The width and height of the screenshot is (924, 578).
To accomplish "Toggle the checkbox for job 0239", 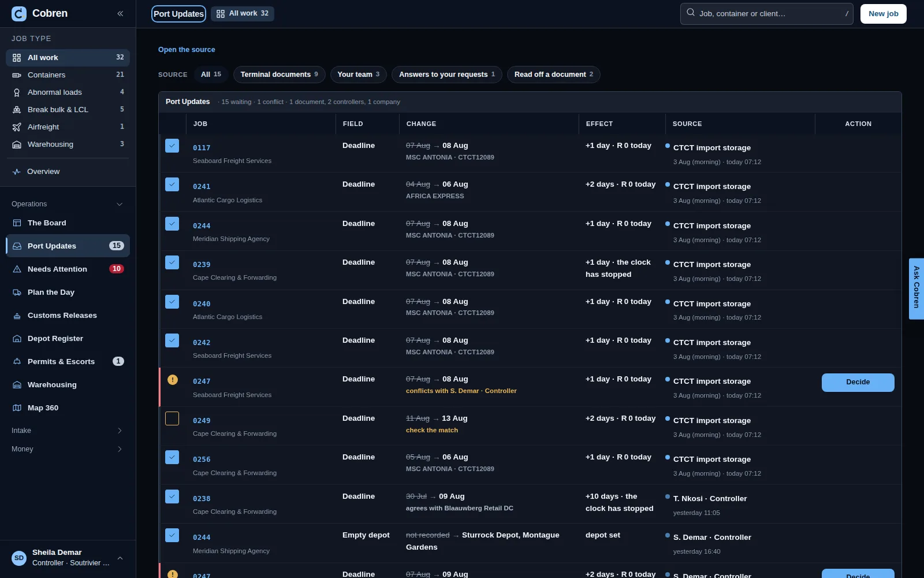I will click(x=172, y=262).
